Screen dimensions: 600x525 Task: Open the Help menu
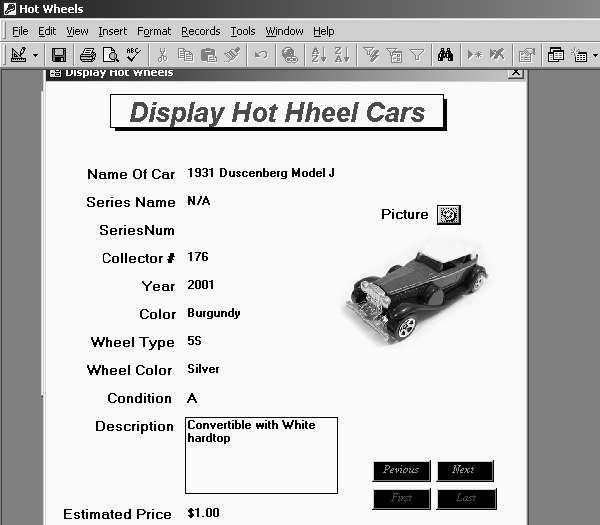(324, 31)
